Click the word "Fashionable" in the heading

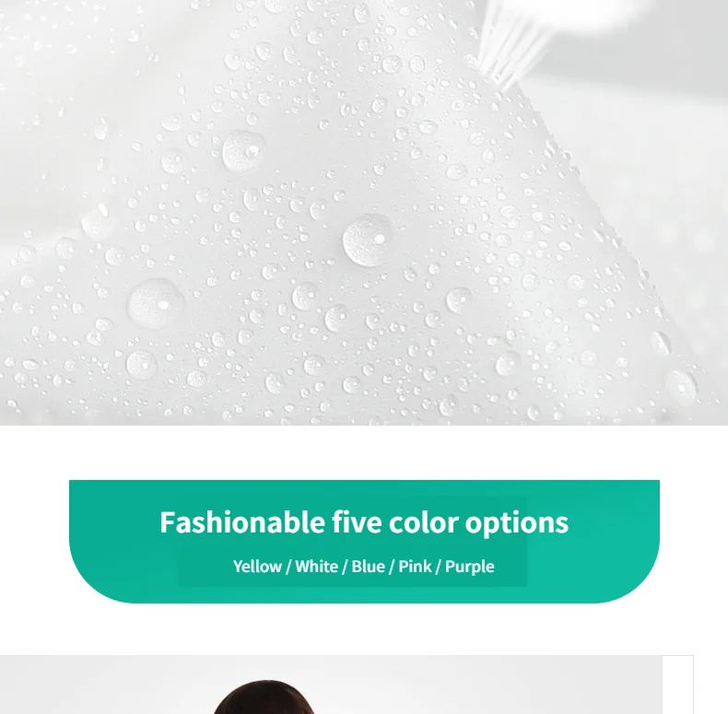pyautogui.click(x=241, y=522)
